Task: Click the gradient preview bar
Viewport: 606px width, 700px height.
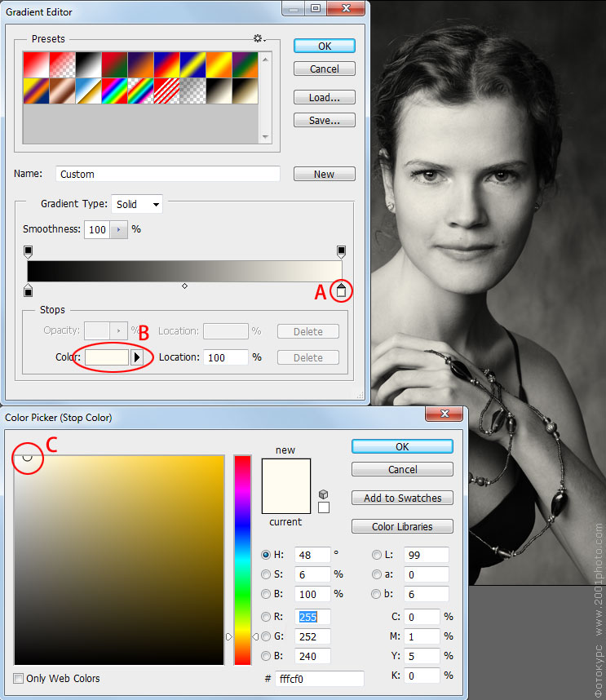Action: [184, 271]
